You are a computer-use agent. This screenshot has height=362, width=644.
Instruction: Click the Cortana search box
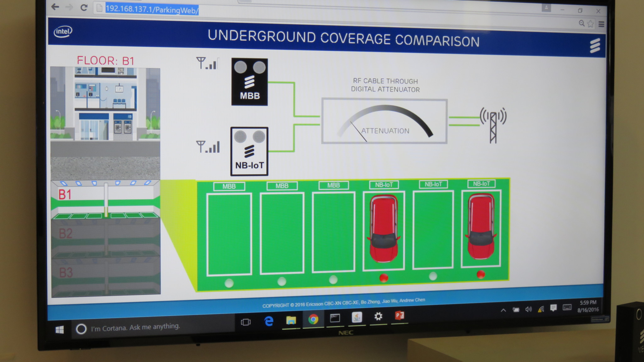(x=153, y=327)
